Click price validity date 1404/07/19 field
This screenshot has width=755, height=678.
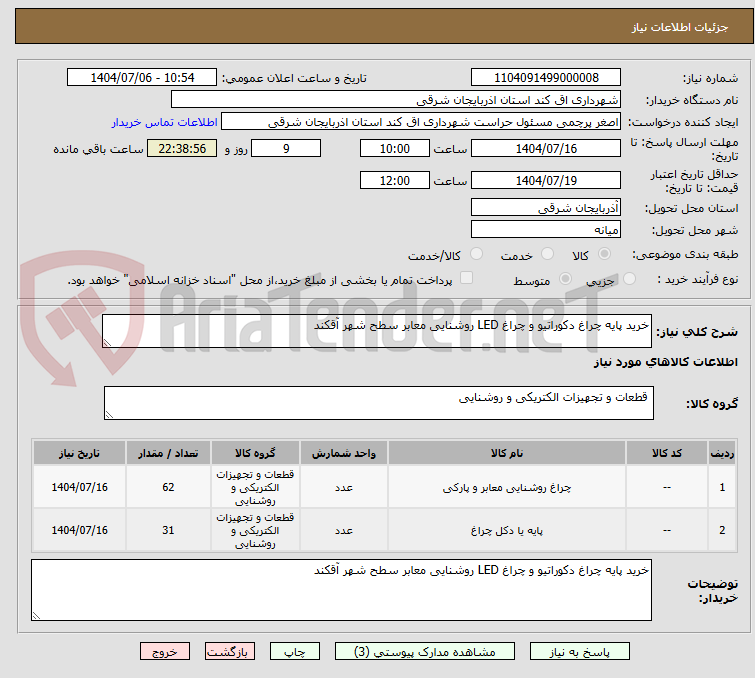click(x=546, y=180)
